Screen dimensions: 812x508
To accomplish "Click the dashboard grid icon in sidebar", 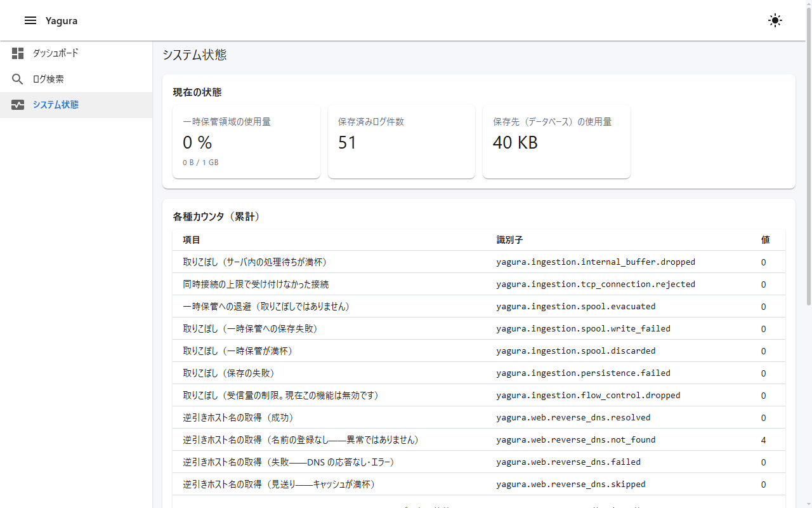I will pos(18,53).
